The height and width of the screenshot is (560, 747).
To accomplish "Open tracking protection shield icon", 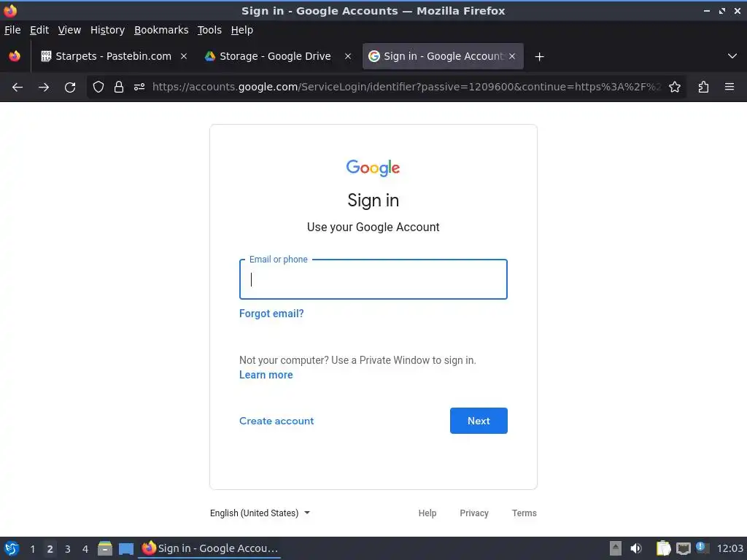I will tap(98, 87).
